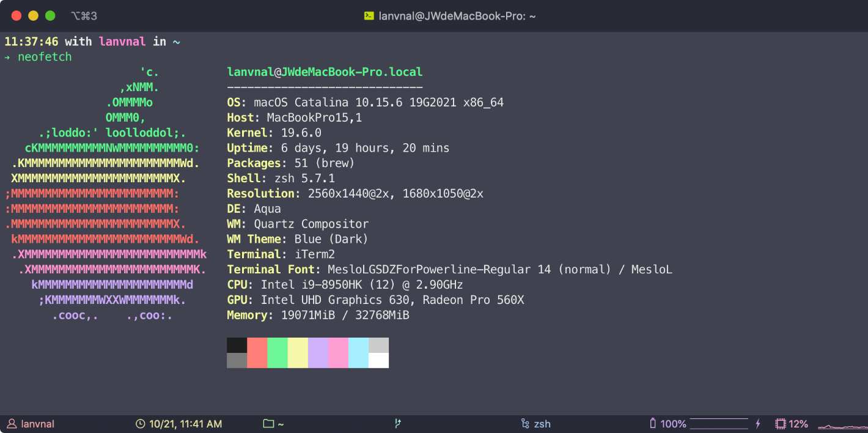This screenshot has width=868, height=433.
Task: Click the light gray swatch above white
Action: coord(378,345)
